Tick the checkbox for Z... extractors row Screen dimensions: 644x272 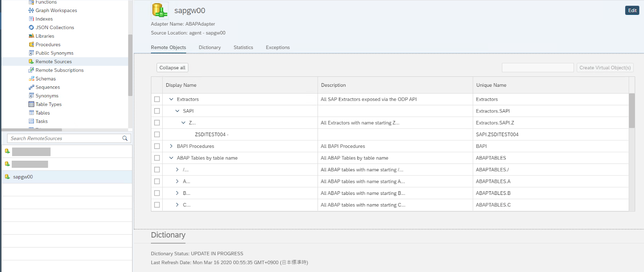157,123
